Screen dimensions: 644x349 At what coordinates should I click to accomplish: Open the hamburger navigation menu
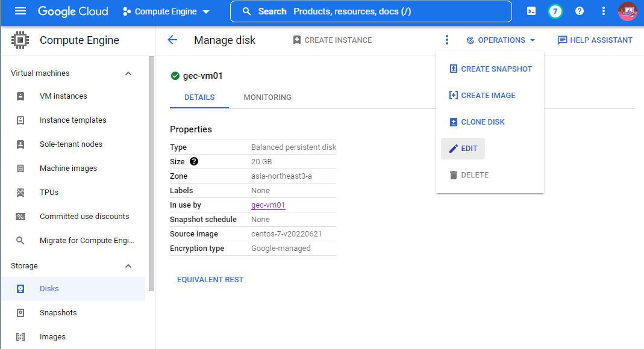(x=20, y=11)
